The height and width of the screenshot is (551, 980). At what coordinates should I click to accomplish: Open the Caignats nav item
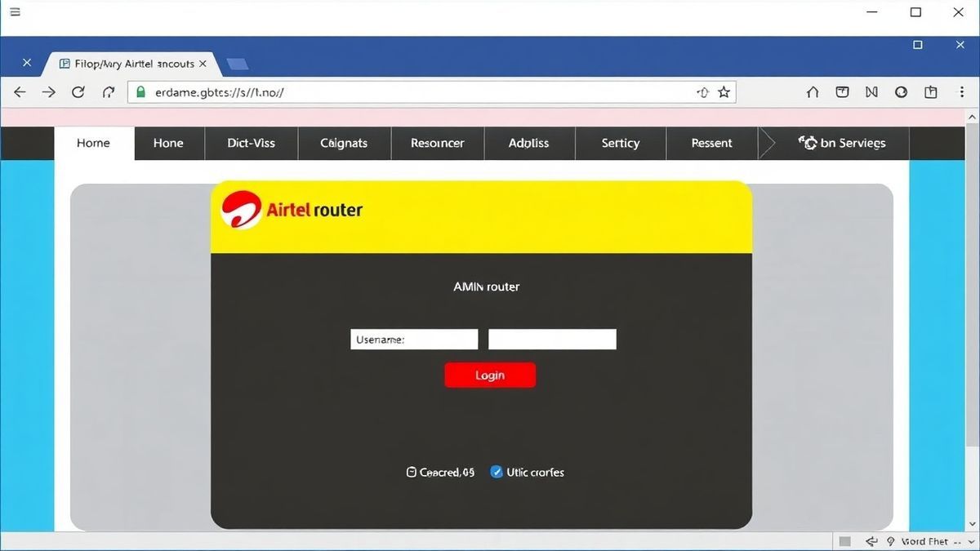(344, 143)
